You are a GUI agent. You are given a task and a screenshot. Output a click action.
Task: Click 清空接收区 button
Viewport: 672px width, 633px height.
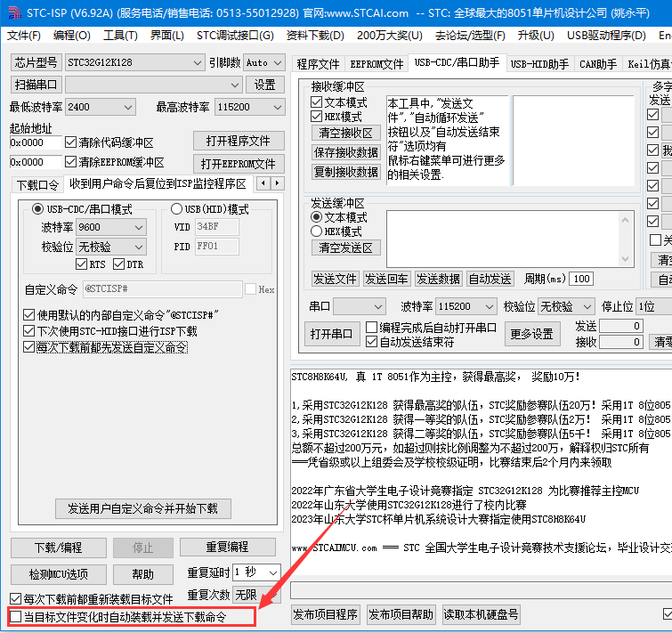pos(346,133)
